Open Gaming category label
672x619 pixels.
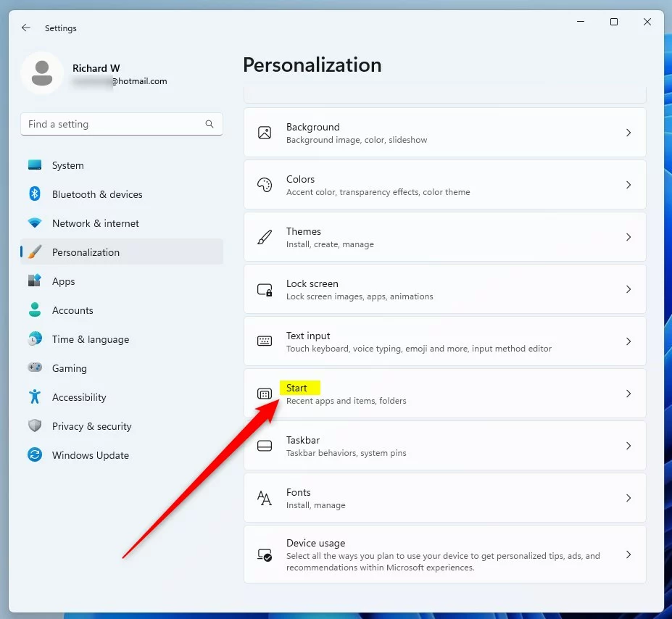(70, 368)
